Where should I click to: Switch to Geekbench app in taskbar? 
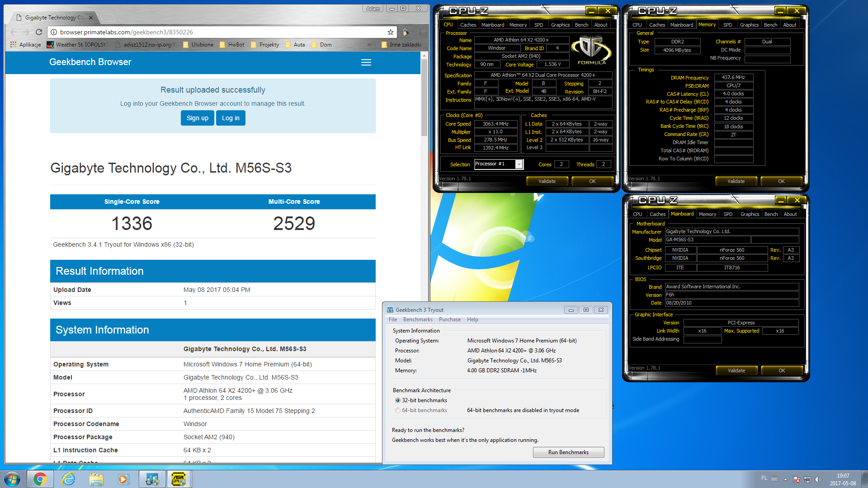[x=152, y=479]
